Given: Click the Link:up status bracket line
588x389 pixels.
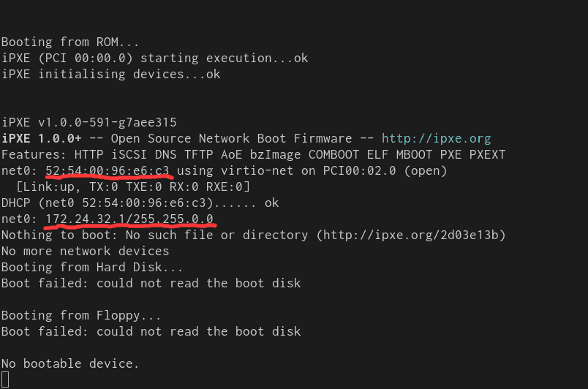Looking at the screenshot, I should pos(133,186).
